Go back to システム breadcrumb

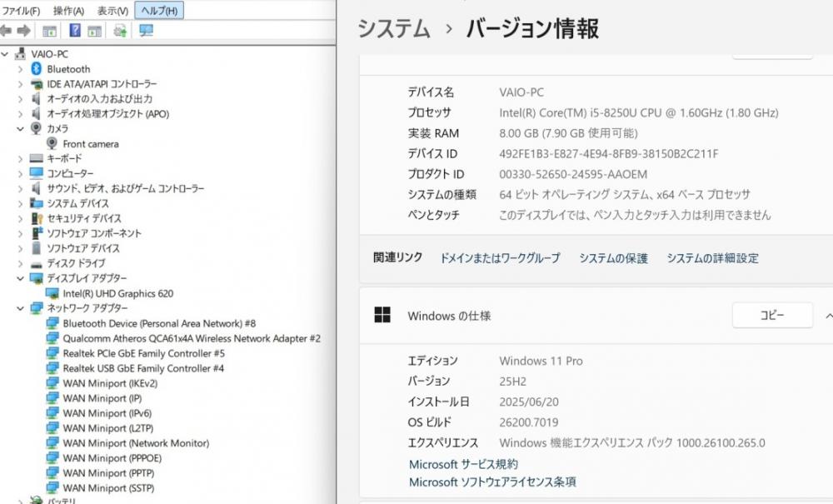coord(394,28)
